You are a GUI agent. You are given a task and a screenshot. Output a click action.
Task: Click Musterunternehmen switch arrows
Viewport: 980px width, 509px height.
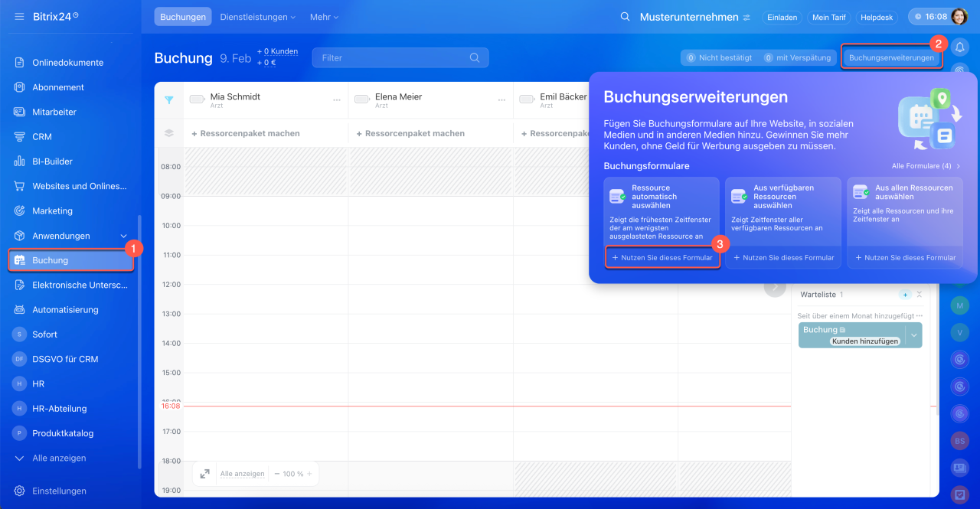point(746,17)
